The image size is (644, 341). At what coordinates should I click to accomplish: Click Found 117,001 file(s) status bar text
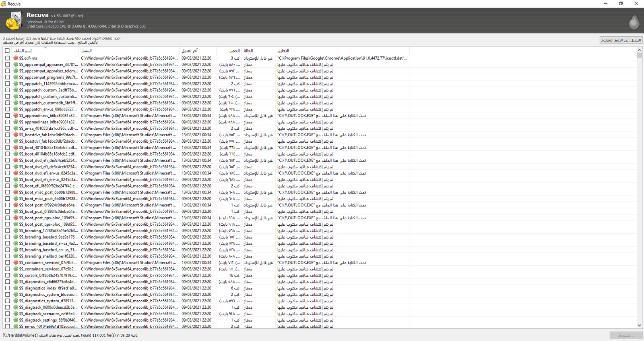pyautogui.click(x=109, y=335)
